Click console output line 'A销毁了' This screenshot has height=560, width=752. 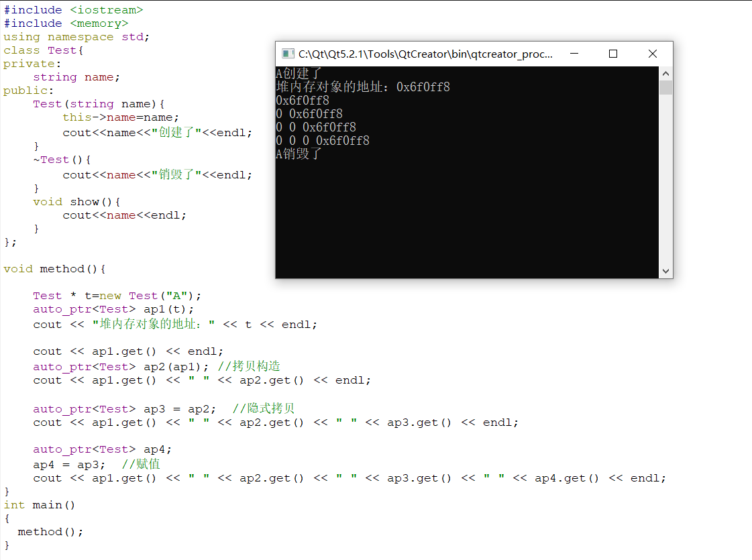299,154
